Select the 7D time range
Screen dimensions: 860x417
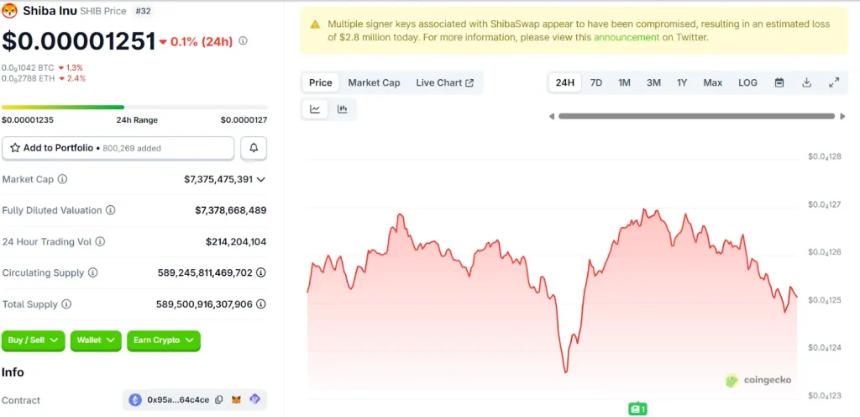(596, 83)
